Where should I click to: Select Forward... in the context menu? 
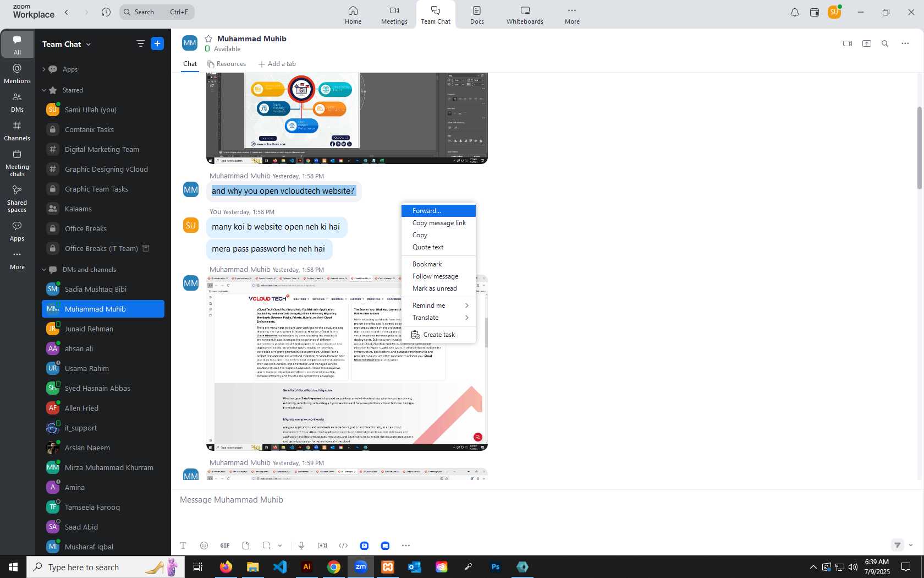coord(438,211)
